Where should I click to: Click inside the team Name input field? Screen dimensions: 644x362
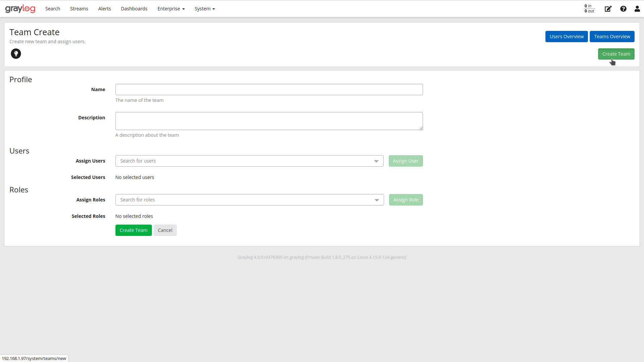tap(269, 89)
